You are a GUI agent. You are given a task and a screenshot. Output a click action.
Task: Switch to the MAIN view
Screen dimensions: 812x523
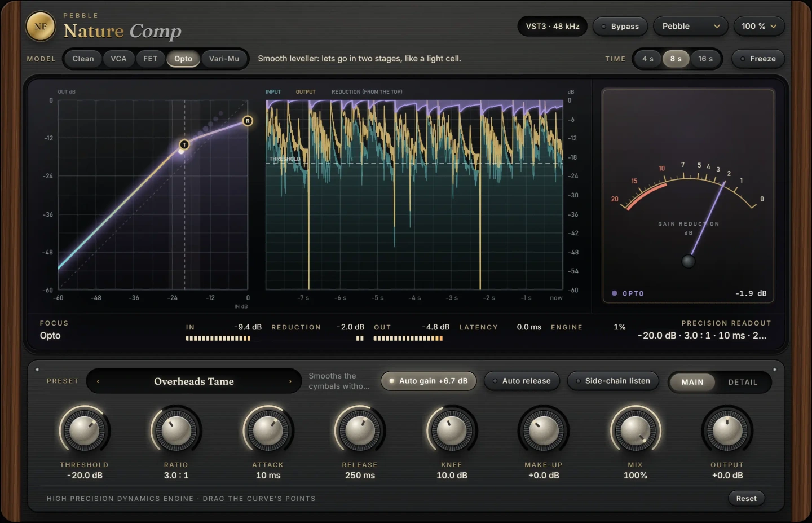[x=692, y=382]
